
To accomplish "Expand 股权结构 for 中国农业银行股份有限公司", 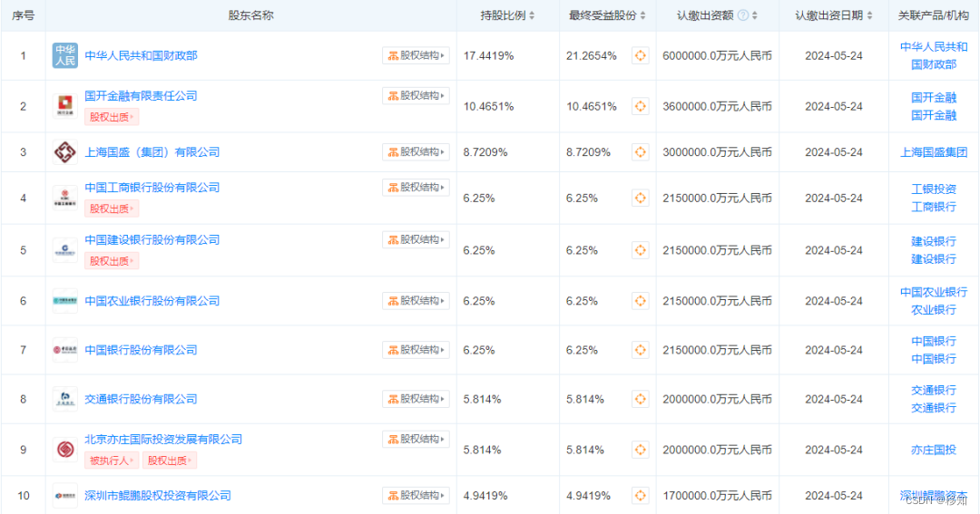I will point(416,301).
